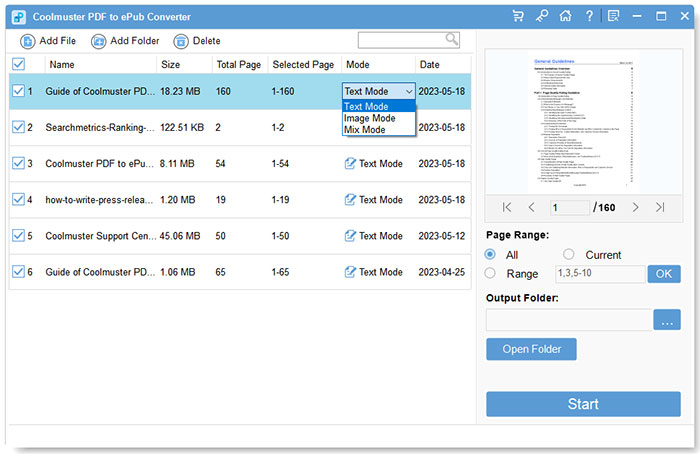Open mode selector for how-to-write-press-release row
The image size is (700, 454).
(x=374, y=200)
